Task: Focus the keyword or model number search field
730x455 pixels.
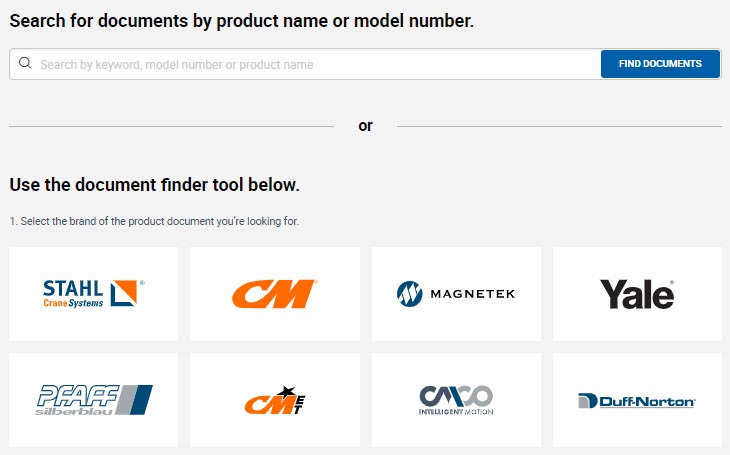Action: (x=305, y=64)
